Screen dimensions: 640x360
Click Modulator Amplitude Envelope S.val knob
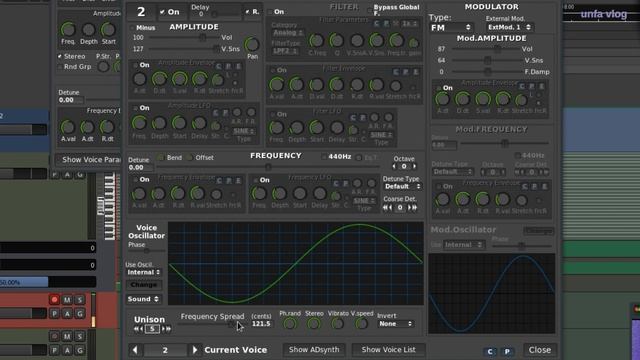(x=483, y=99)
